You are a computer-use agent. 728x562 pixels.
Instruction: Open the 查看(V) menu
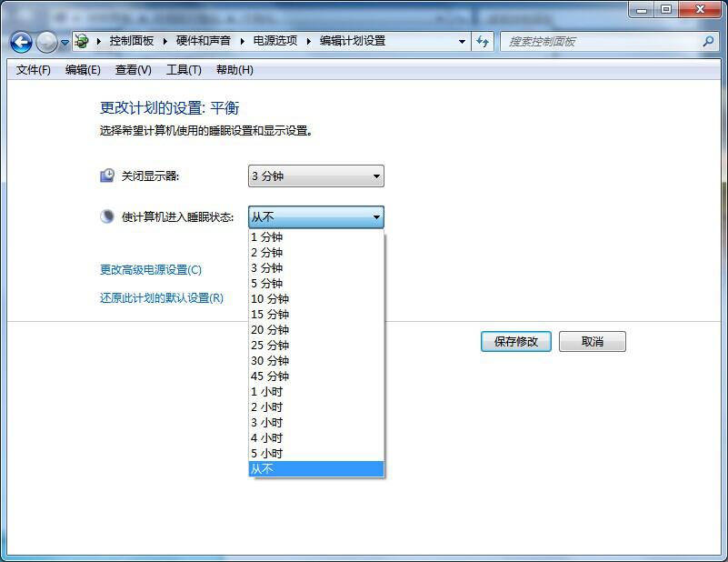133,70
